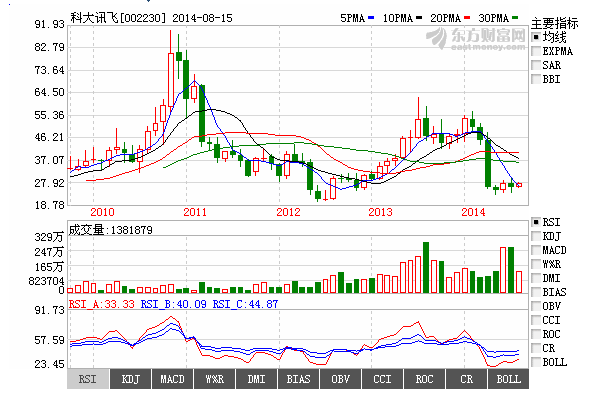589x400 pixels.
Task: Enable the CR checkbox in side list
Action: [536, 348]
